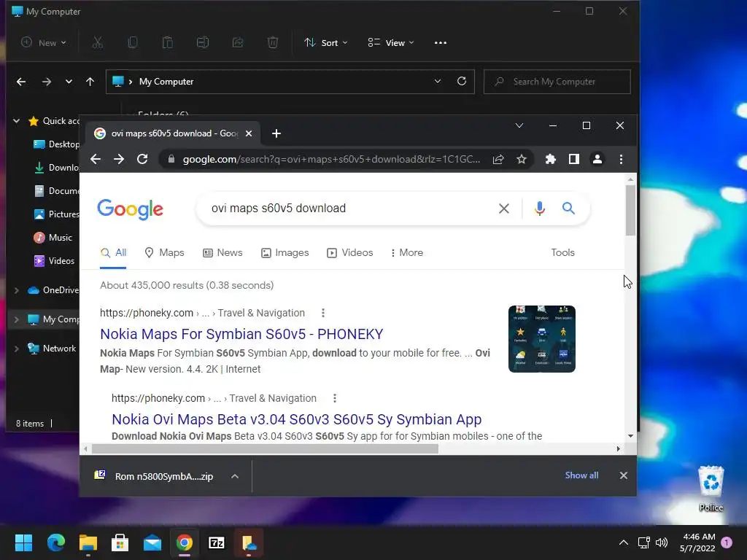This screenshot has width=747, height=560.
Task: Click Rename icon in My Computer toolbar
Action: 203,43
